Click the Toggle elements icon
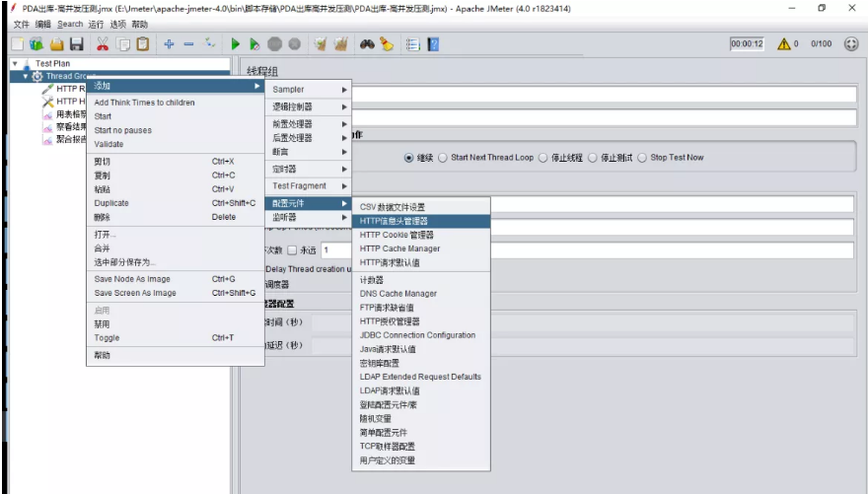The width and height of the screenshot is (868, 494). pyautogui.click(x=210, y=43)
